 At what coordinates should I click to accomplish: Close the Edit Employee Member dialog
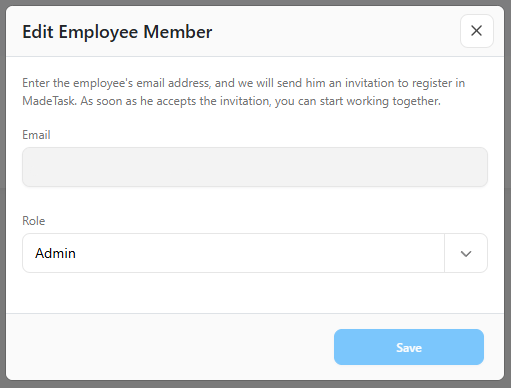[476, 31]
